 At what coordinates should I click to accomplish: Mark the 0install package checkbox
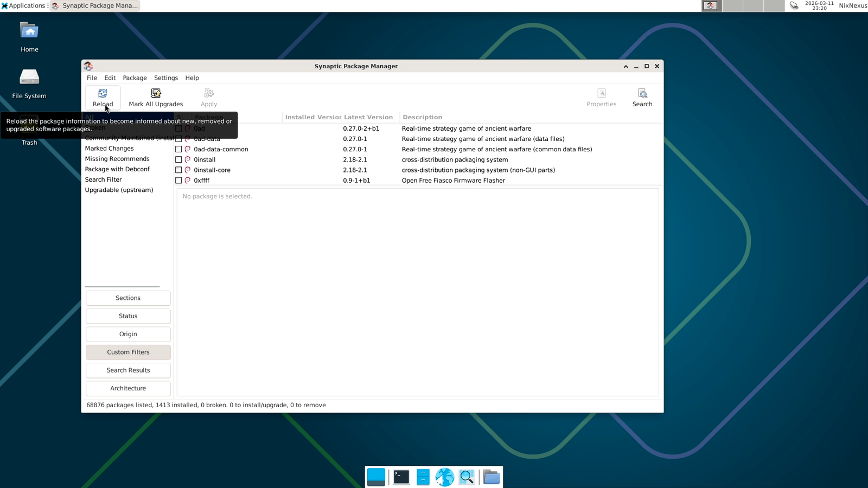178,159
